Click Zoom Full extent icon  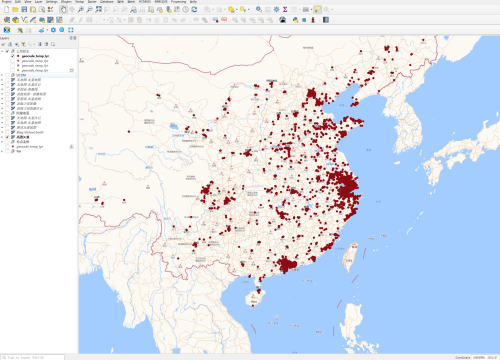(x=98, y=10)
